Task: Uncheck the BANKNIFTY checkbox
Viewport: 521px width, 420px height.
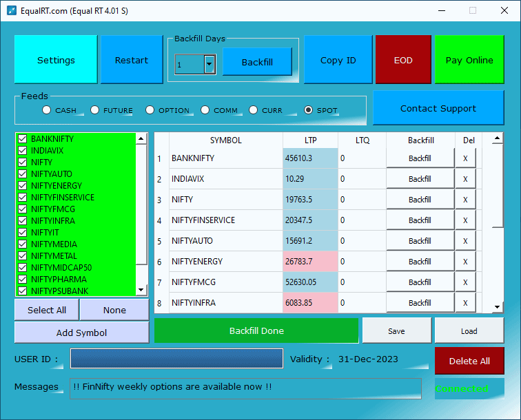Action: [23, 139]
